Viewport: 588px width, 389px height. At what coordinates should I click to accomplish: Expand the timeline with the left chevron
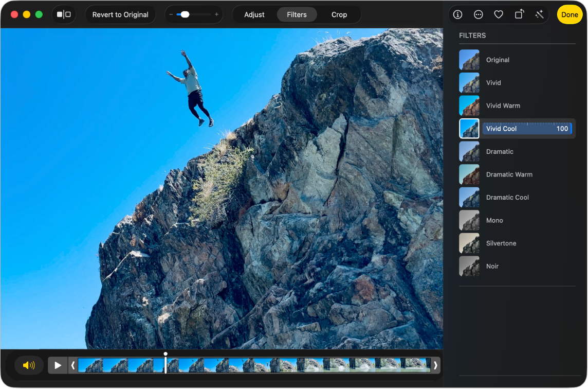pos(72,365)
